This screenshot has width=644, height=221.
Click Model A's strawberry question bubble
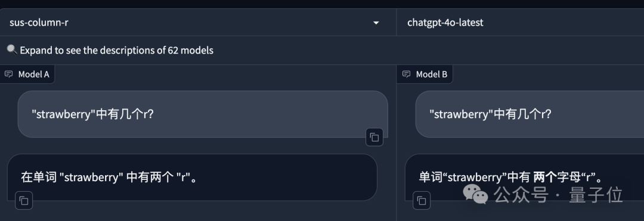tap(203, 114)
